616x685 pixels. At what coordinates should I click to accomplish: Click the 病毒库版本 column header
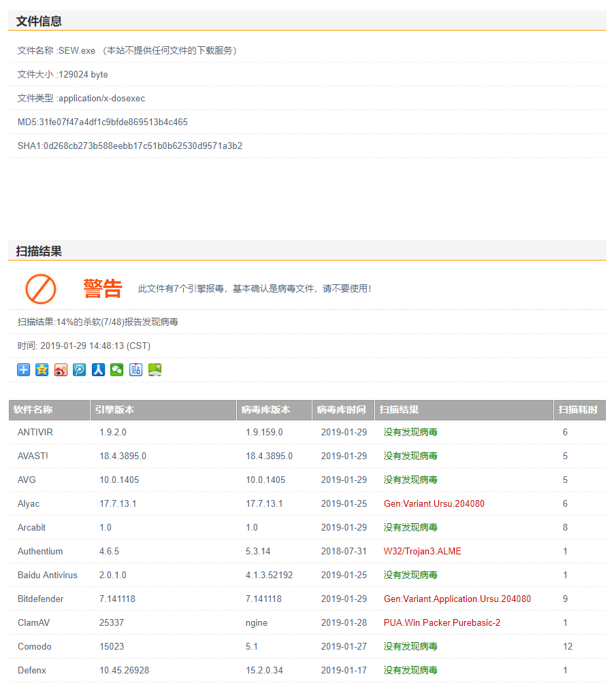[x=274, y=410]
